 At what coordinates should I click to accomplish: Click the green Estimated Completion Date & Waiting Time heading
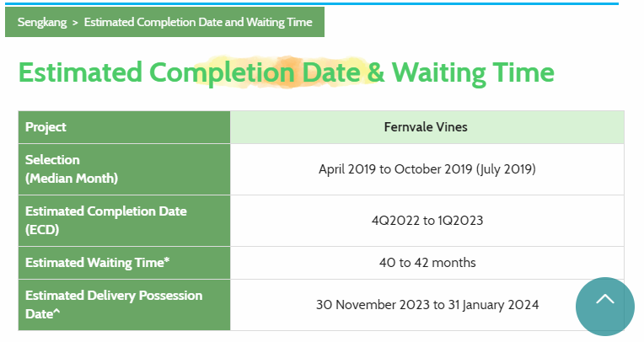coord(286,72)
